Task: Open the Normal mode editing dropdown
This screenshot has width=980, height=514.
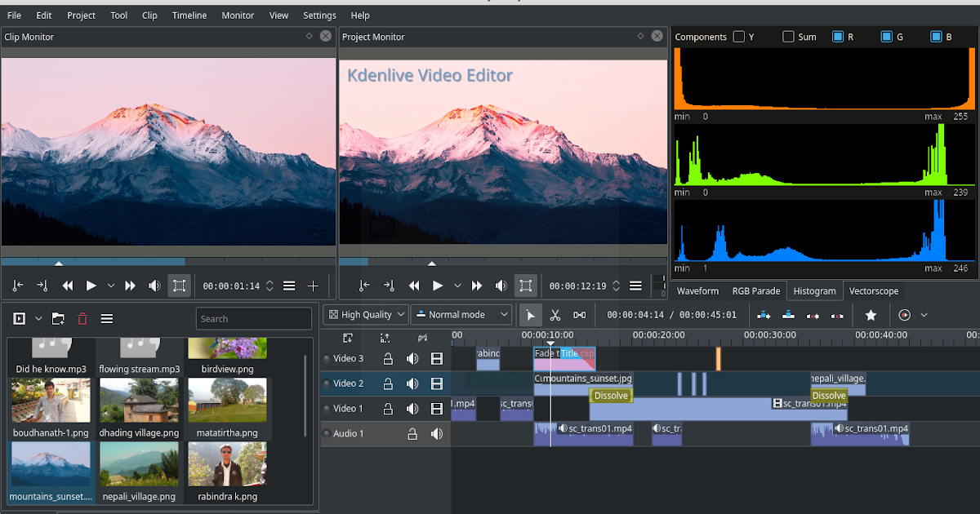Action: pos(461,314)
